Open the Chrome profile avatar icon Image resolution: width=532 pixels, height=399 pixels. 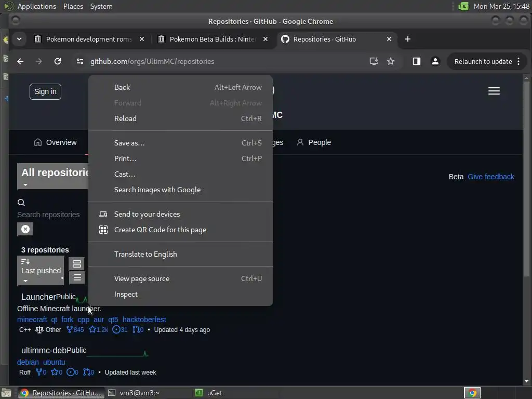(x=435, y=61)
